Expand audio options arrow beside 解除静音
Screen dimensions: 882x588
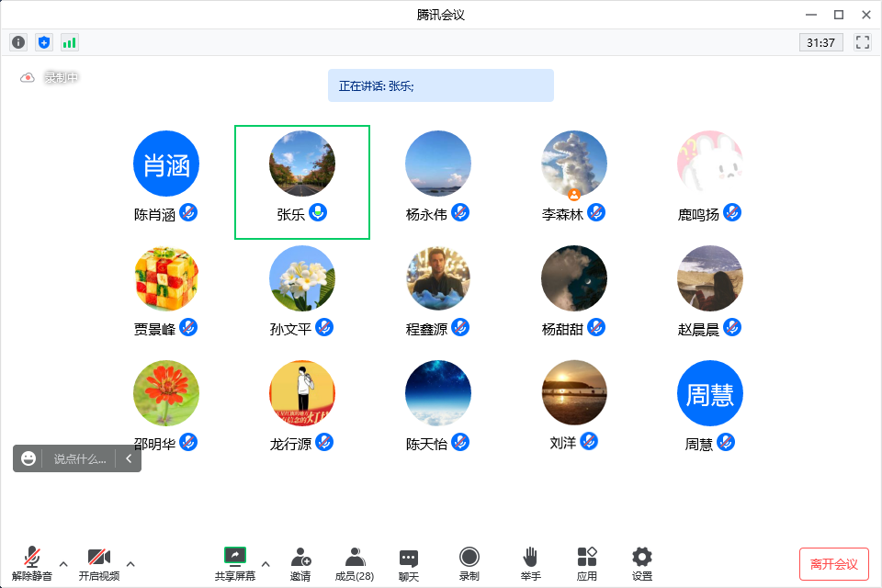[63, 563]
